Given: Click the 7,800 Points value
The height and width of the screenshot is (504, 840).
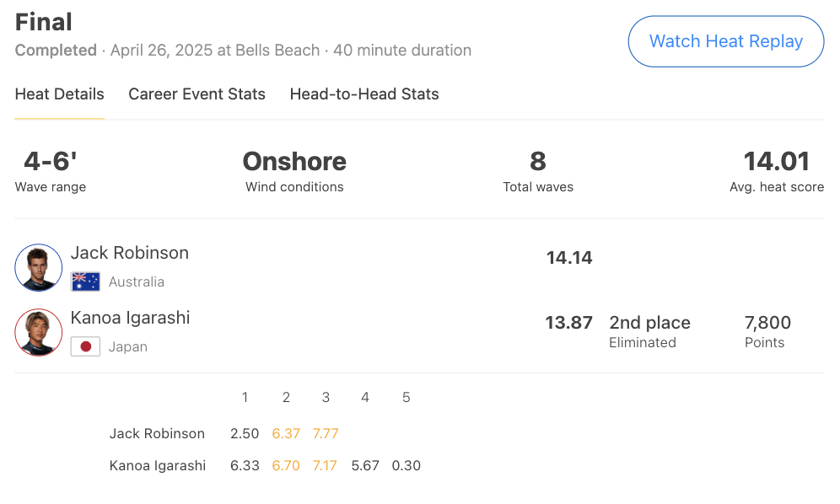Looking at the screenshot, I should pos(767,323).
